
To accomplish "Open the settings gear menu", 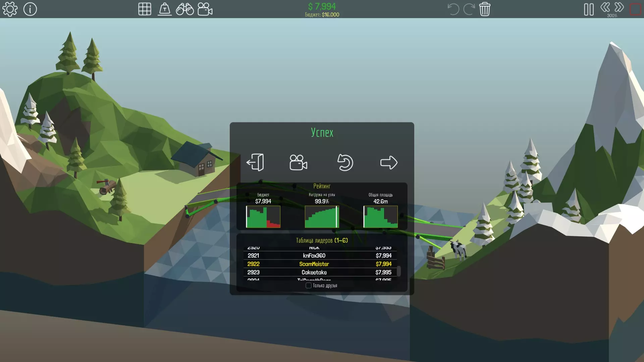I will (x=10, y=9).
